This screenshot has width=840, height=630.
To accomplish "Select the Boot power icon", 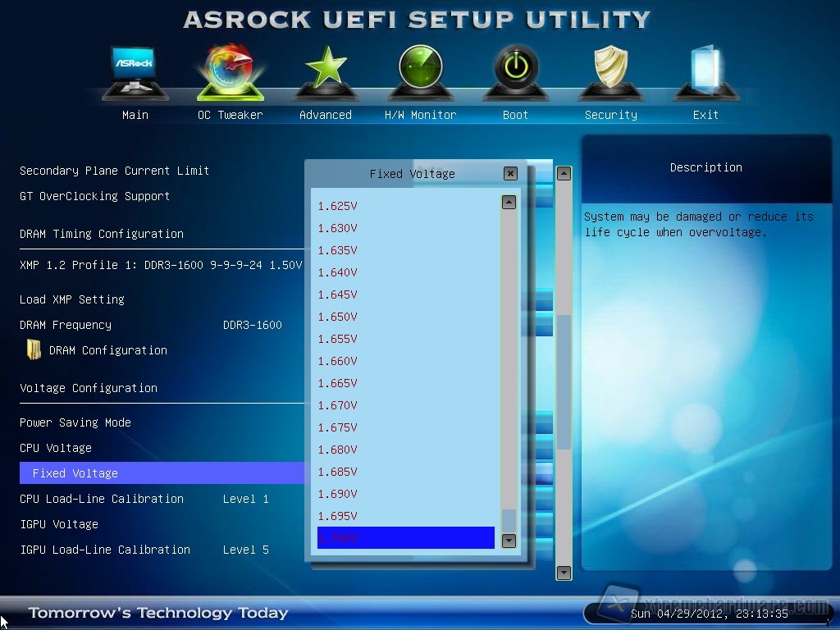I will coord(515,74).
